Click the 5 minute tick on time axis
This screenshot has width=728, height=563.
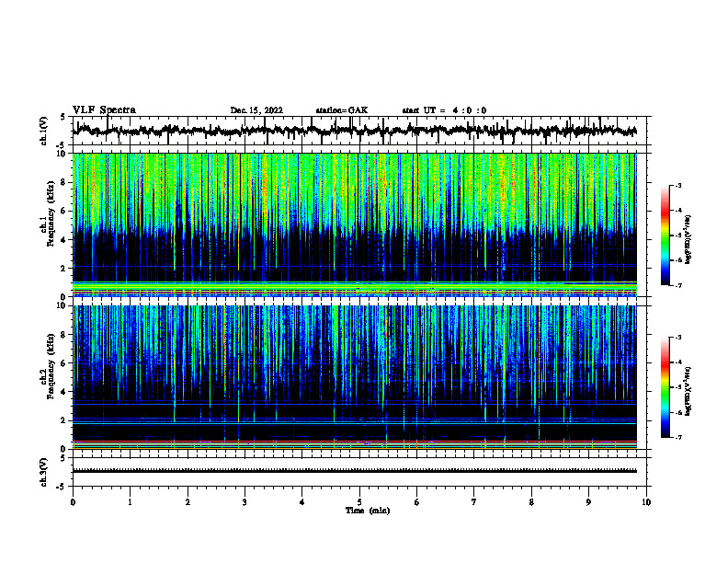click(x=359, y=502)
